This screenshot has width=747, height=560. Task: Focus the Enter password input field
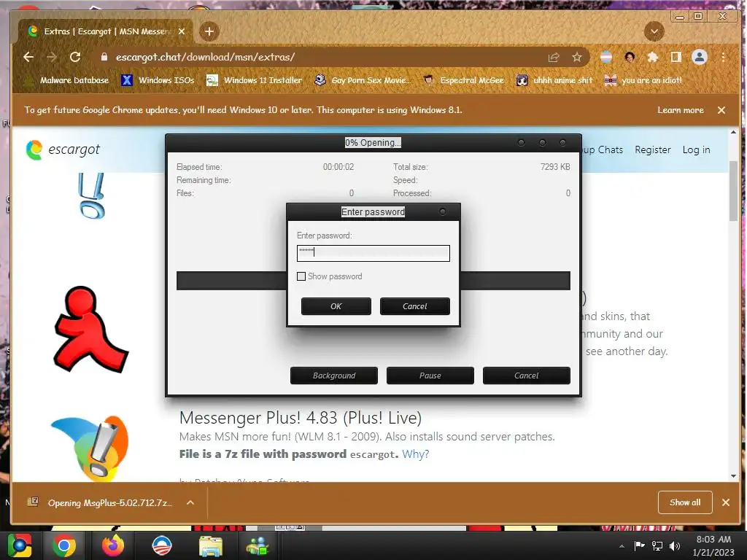click(373, 253)
